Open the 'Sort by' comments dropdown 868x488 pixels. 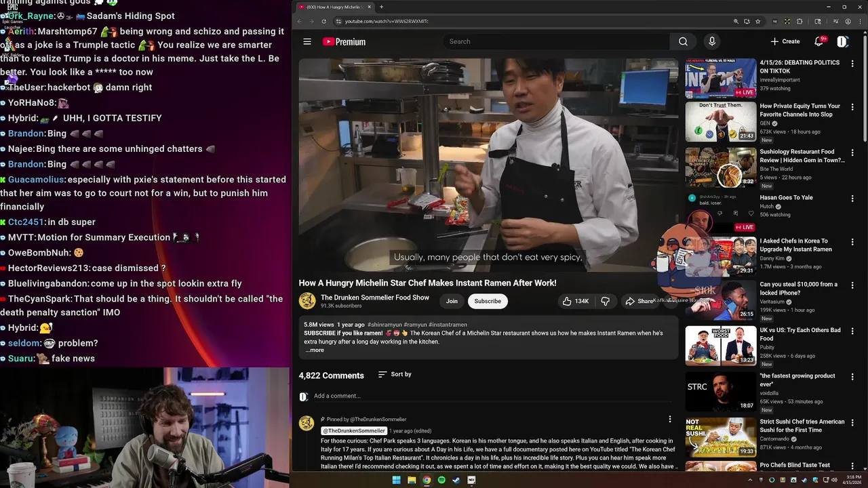pyautogui.click(x=395, y=374)
